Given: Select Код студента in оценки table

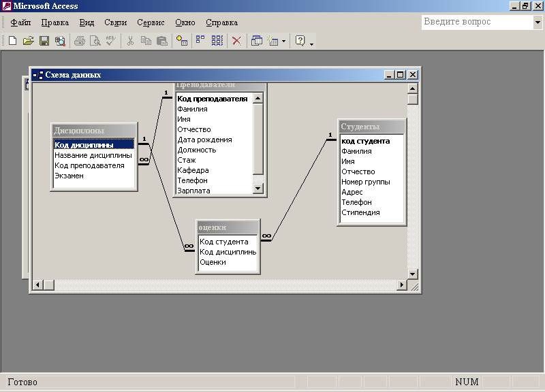Looking at the screenshot, I should [x=228, y=242].
